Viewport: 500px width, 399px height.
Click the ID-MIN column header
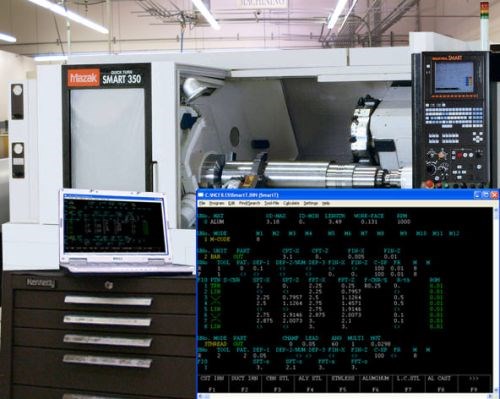(309, 216)
